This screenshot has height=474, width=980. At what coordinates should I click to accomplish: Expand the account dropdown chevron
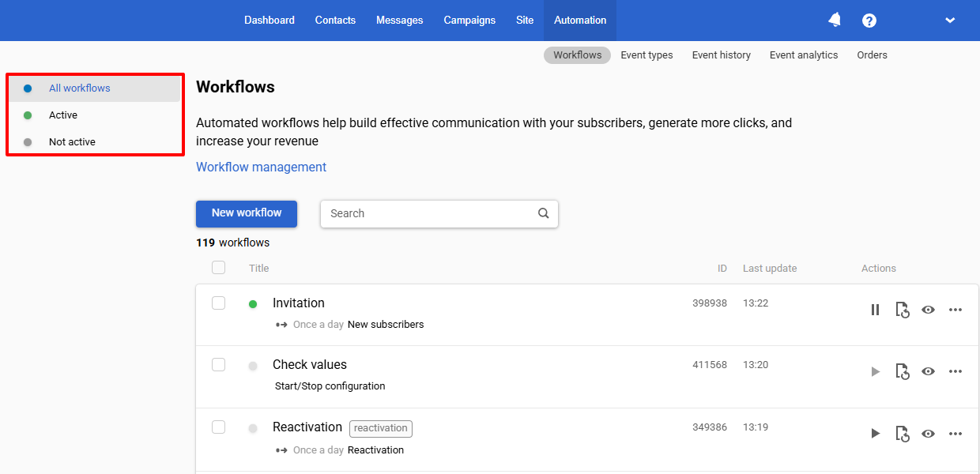coord(950,21)
